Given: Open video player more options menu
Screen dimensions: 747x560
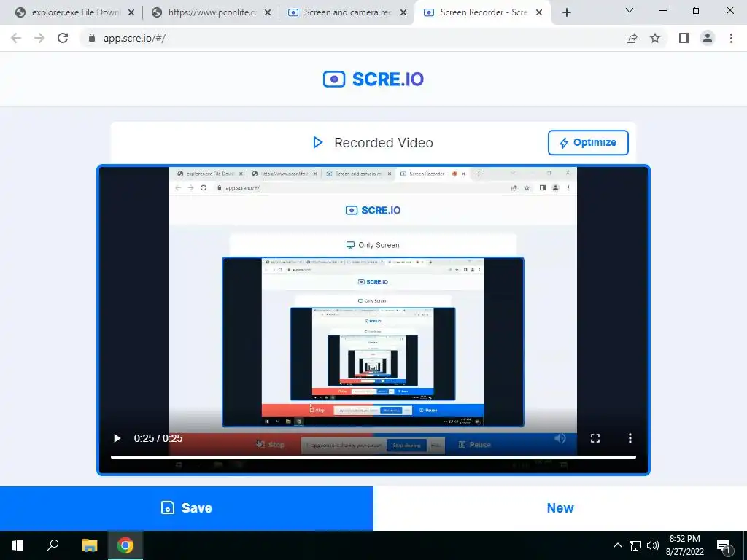Looking at the screenshot, I should (x=630, y=438).
